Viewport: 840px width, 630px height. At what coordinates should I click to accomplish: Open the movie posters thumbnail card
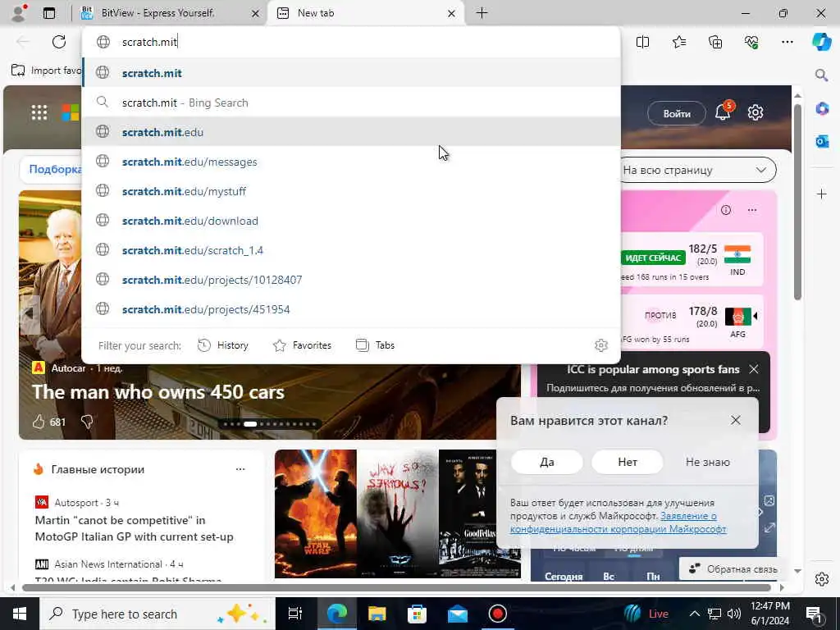click(398, 514)
